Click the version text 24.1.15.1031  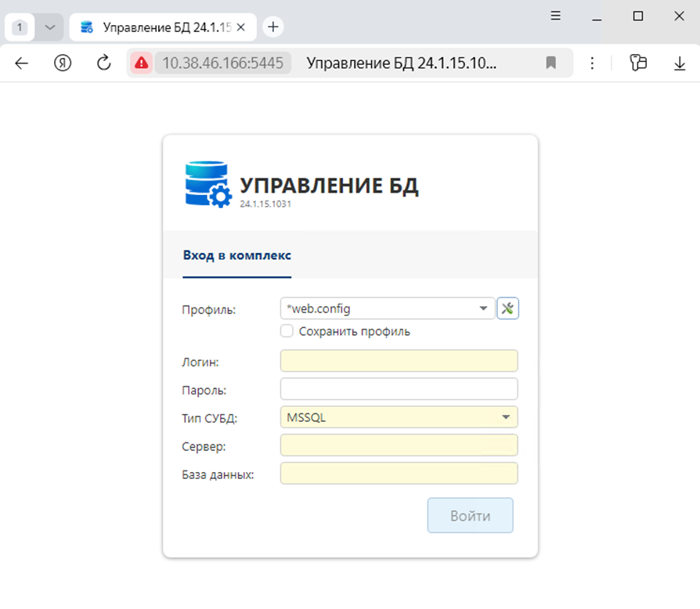(265, 204)
